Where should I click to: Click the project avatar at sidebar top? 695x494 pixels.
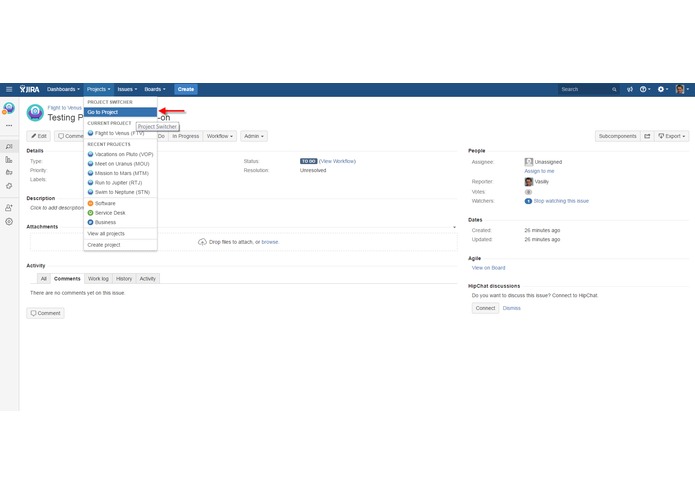click(9, 108)
